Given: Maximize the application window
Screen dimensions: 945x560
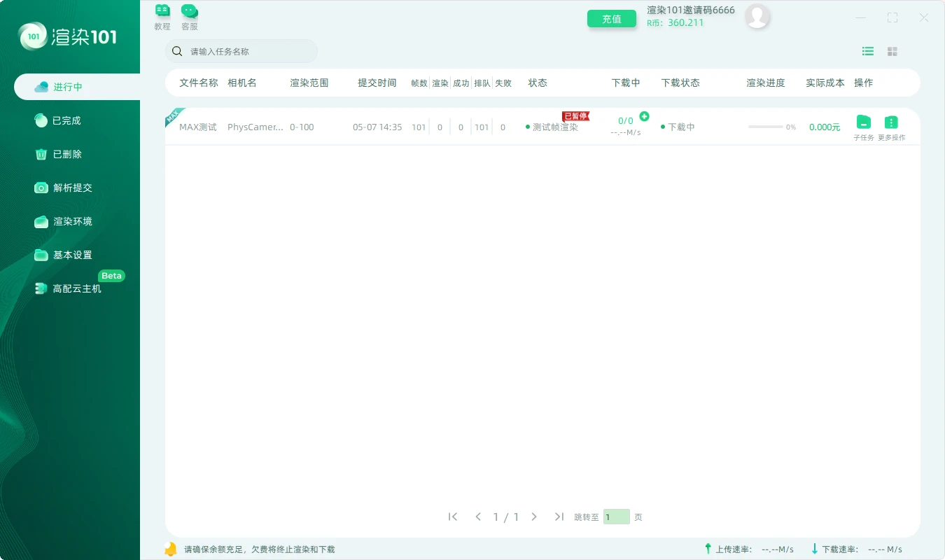Looking at the screenshot, I should point(892,17).
